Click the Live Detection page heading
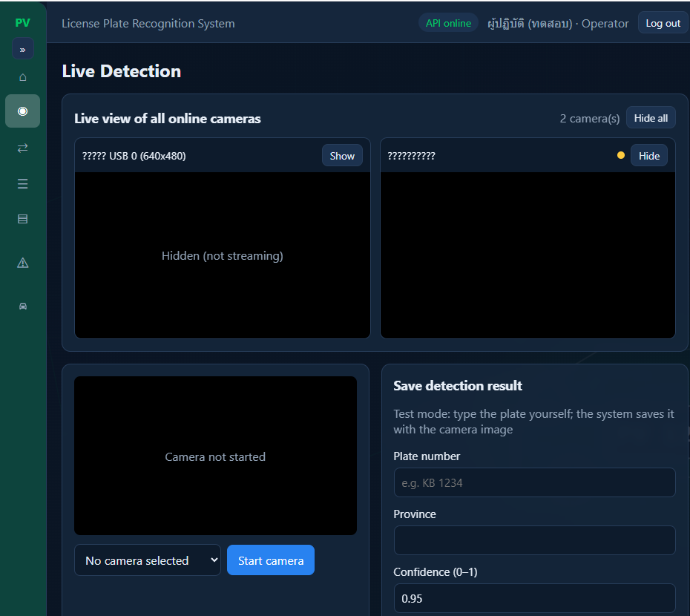 coord(122,71)
